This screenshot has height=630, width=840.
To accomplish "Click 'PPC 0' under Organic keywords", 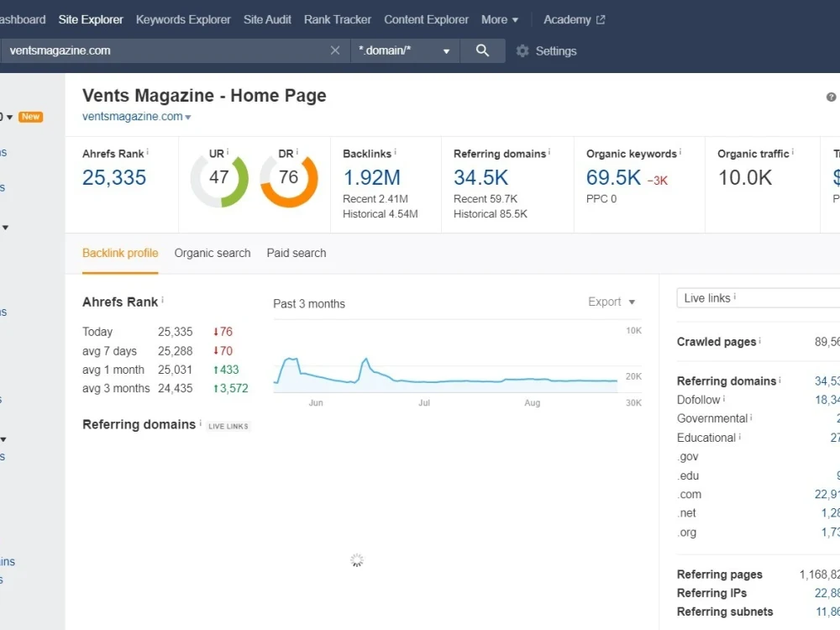I will pyautogui.click(x=601, y=199).
